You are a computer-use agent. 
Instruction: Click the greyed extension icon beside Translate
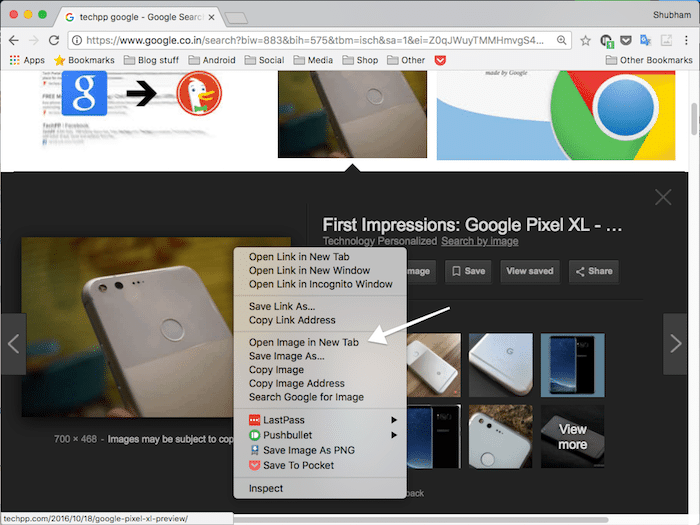click(666, 41)
